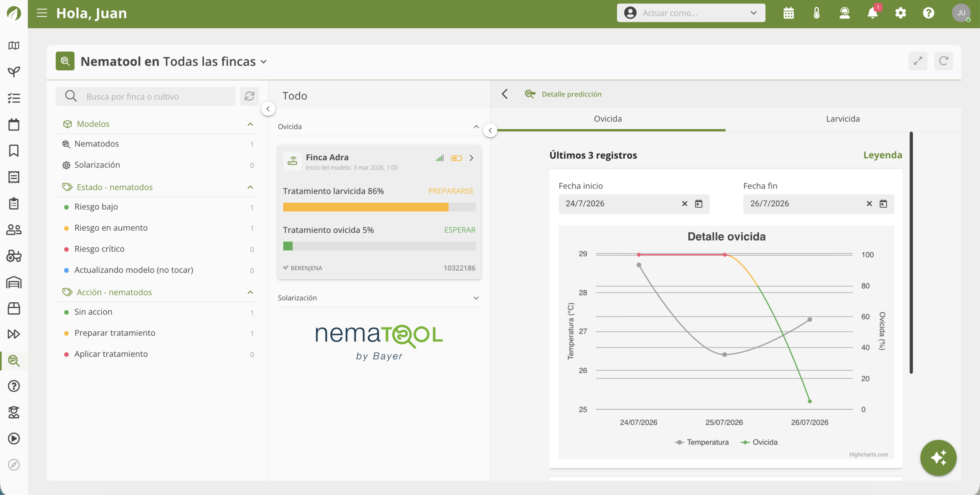Switch to the Ovicida tab
980x495 pixels.
pyautogui.click(x=608, y=119)
